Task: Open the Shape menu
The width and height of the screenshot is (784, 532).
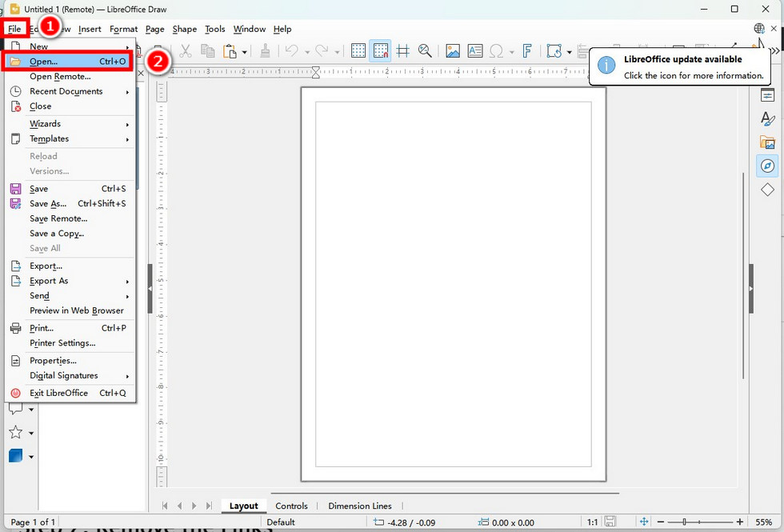Action: (184, 29)
